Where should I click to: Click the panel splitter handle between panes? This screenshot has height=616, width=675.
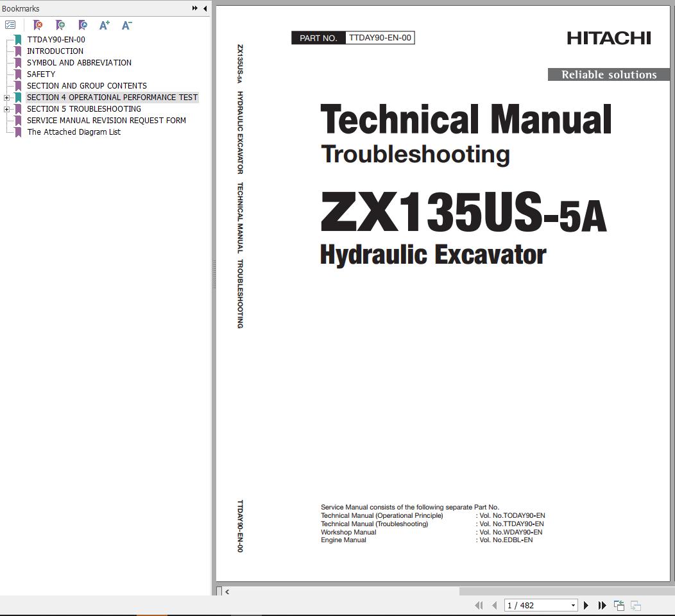[x=214, y=274]
